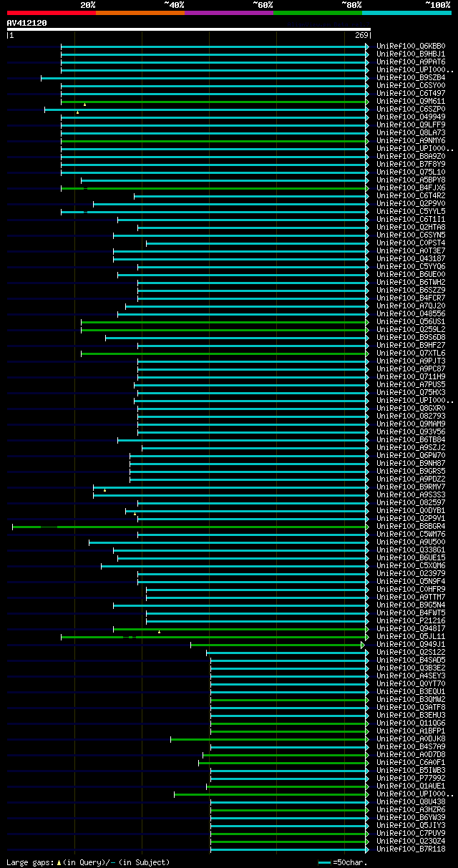Open hit UniRef100_A9PAT6
The width and height of the screenshot is (458, 868).
(411, 62)
